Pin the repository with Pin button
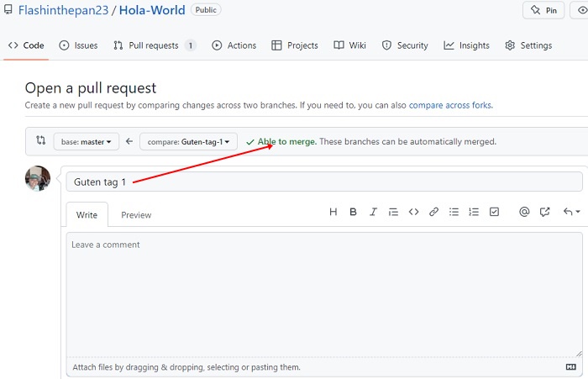The height and width of the screenshot is (379, 588). pos(543,10)
